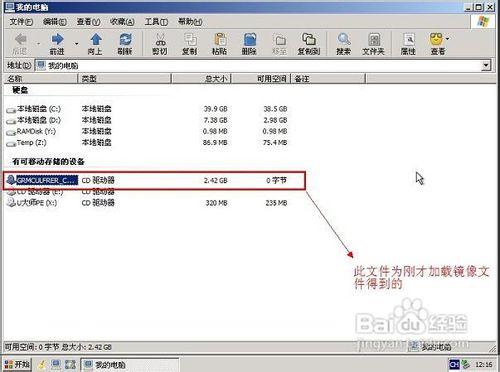Open the 文件(F) menu

point(21,22)
